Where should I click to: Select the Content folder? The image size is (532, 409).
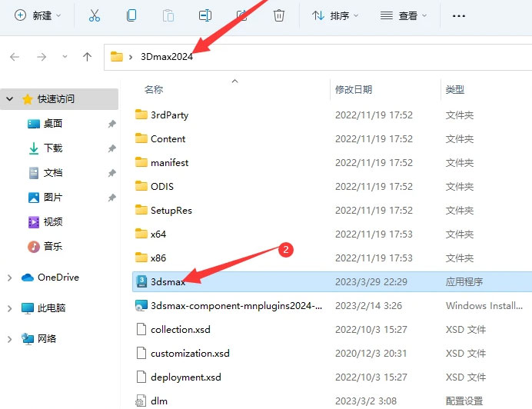(168, 139)
